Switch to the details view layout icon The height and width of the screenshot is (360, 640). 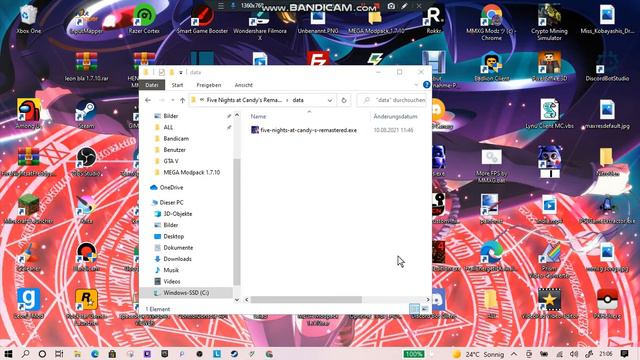point(414,309)
